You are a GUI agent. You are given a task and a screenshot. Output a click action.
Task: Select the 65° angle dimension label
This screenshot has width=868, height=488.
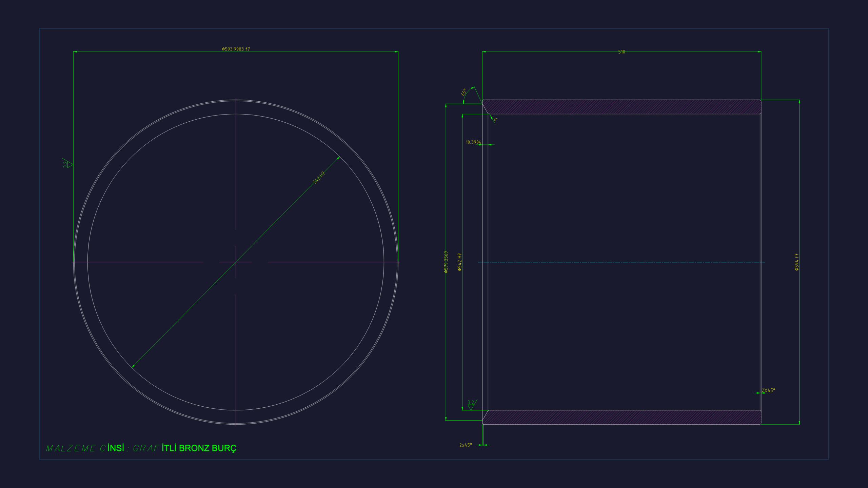[464, 92]
